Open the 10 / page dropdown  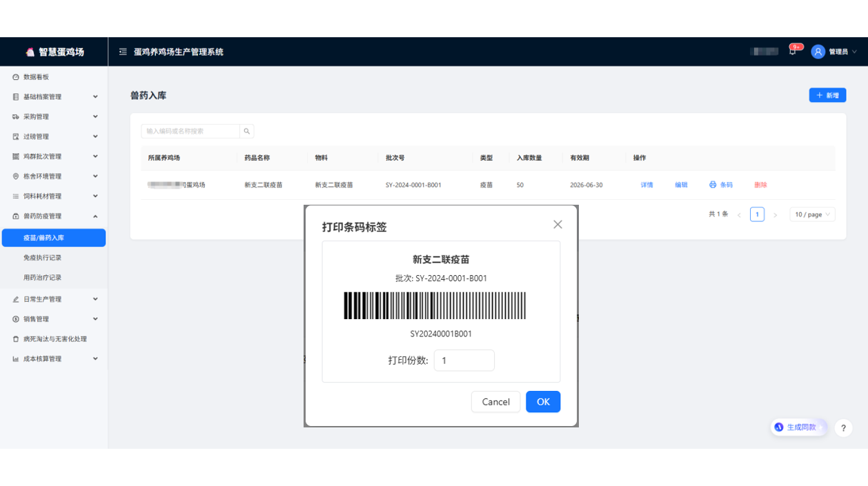pos(812,214)
